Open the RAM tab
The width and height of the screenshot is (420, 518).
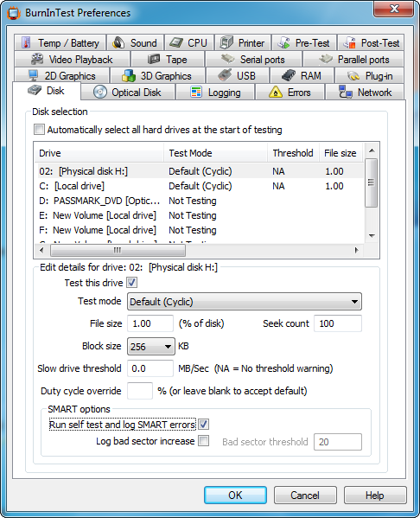coord(302,75)
